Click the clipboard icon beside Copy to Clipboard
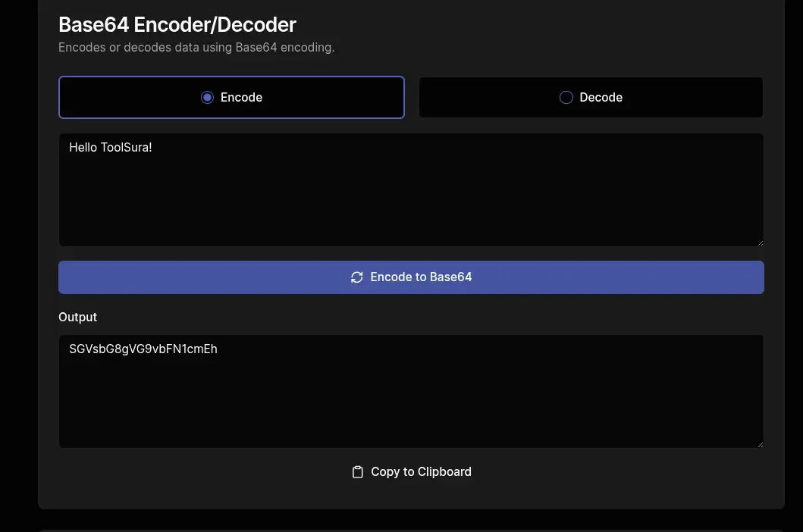This screenshot has width=803, height=532. pos(357,471)
